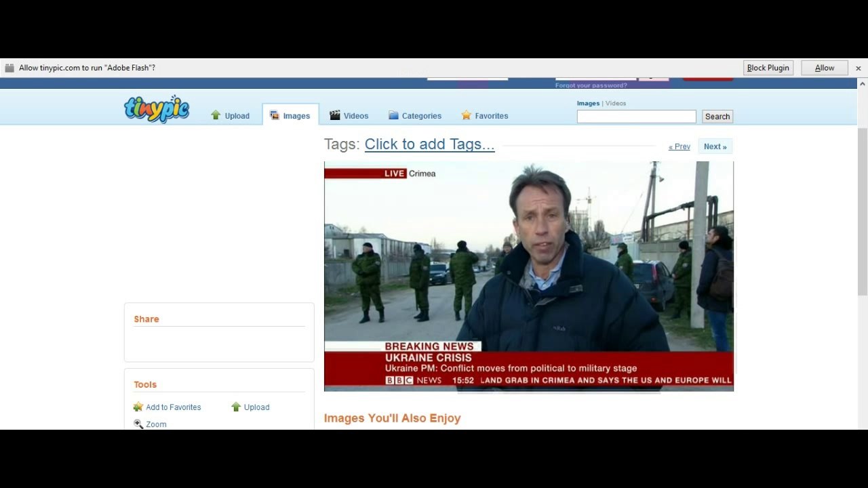868x488 pixels.
Task: Open the Forgot your password link
Action: pos(591,85)
